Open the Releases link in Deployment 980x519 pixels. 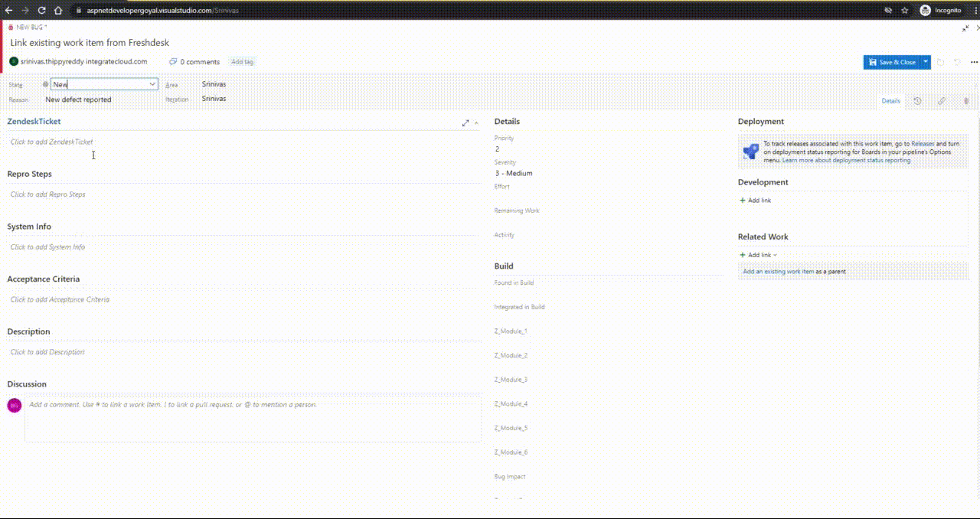pos(923,143)
